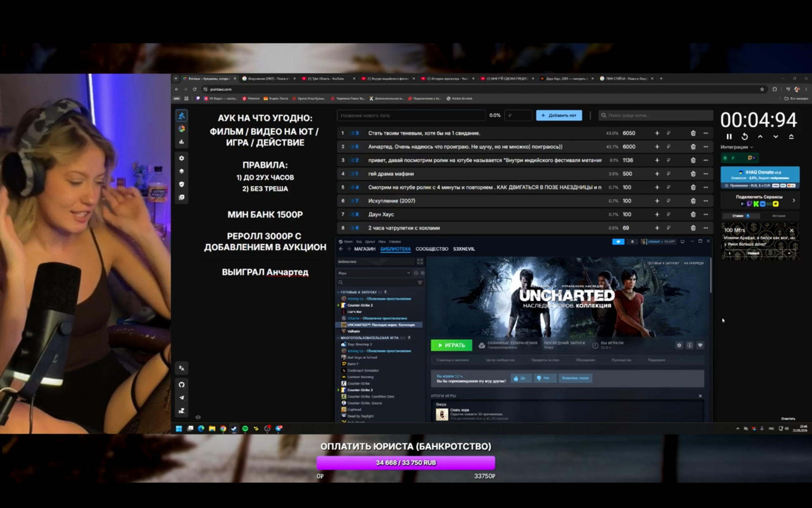
Task: Expand the Интеграции section
Action: point(737,147)
